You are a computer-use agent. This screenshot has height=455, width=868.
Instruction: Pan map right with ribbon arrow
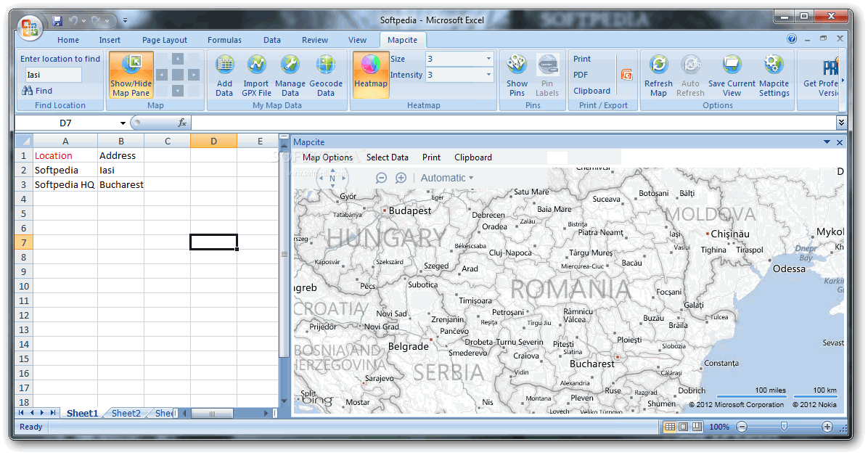pos(193,74)
